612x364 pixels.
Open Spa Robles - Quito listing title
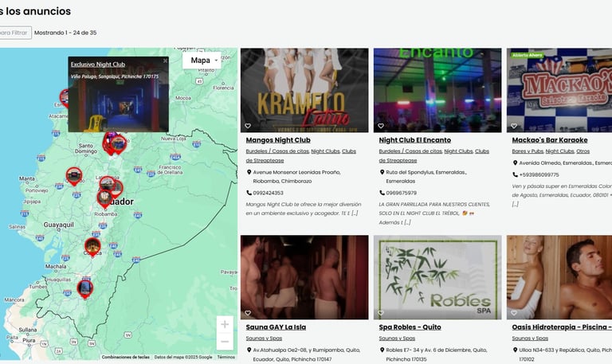pos(410,327)
